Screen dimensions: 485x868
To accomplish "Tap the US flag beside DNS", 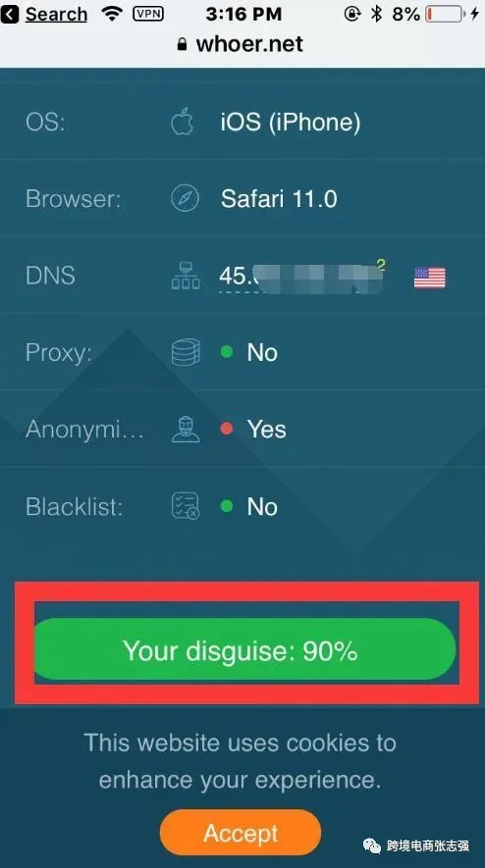I will tap(430, 278).
